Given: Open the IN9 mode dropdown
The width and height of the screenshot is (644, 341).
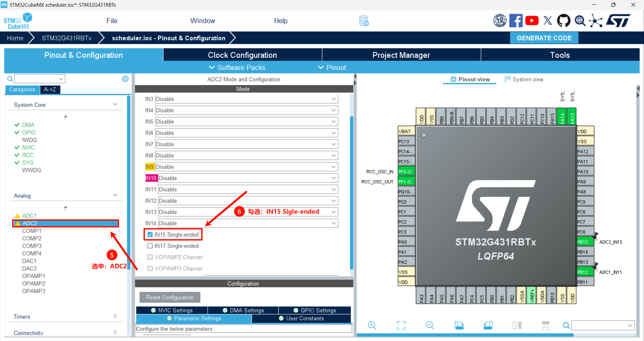Looking at the screenshot, I should coord(247,167).
